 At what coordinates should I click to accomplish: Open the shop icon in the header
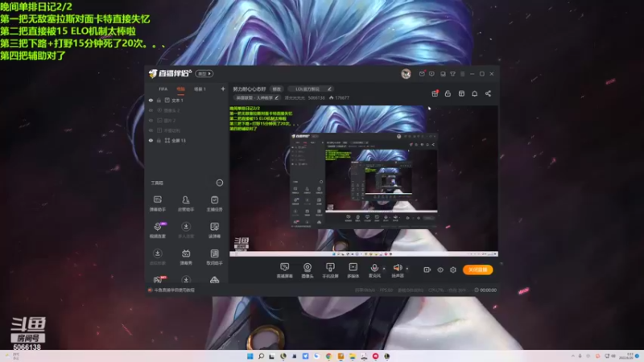pos(461,93)
